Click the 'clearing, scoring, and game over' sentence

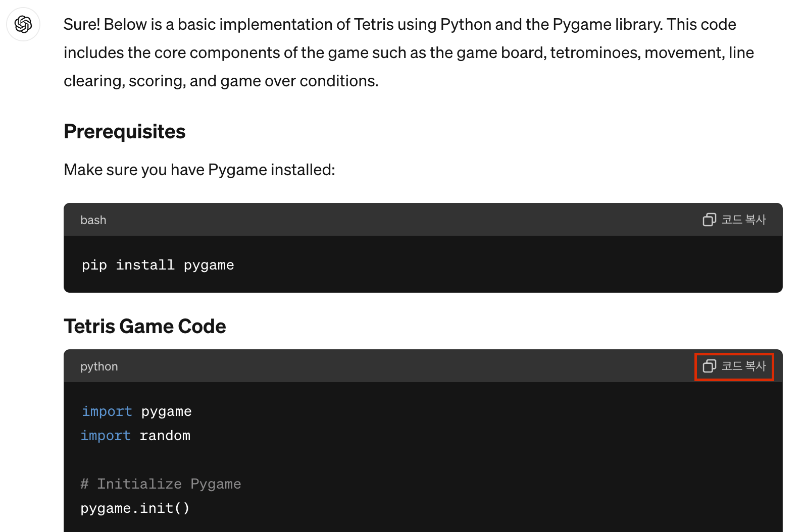pyautogui.click(x=221, y=81)
